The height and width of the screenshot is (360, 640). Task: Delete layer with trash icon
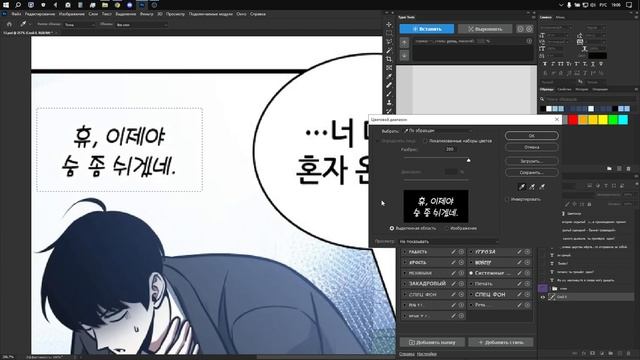628,353
